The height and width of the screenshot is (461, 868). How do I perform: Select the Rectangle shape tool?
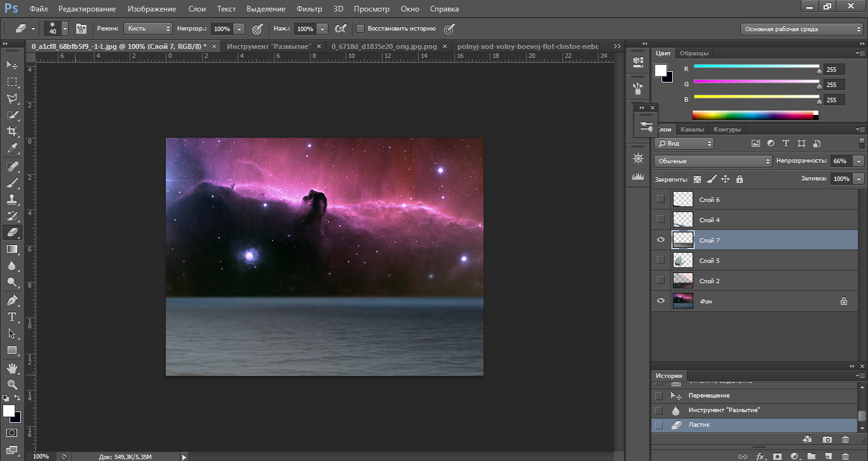11,350
